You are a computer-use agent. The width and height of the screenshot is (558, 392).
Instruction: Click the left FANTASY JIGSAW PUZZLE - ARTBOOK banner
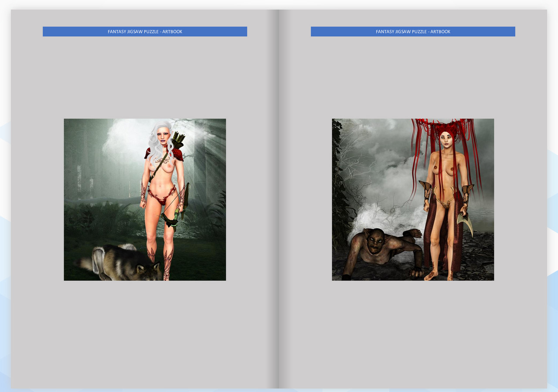coord(145,31)
